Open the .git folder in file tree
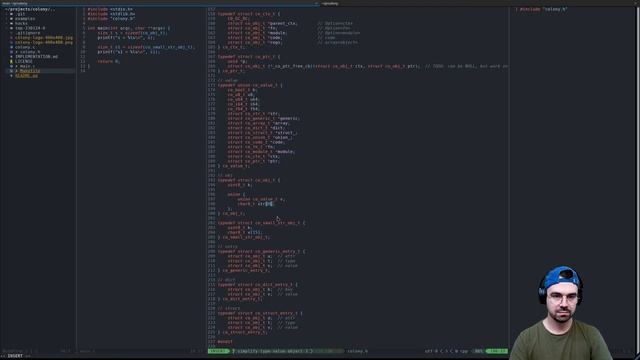 coord(20,14)
